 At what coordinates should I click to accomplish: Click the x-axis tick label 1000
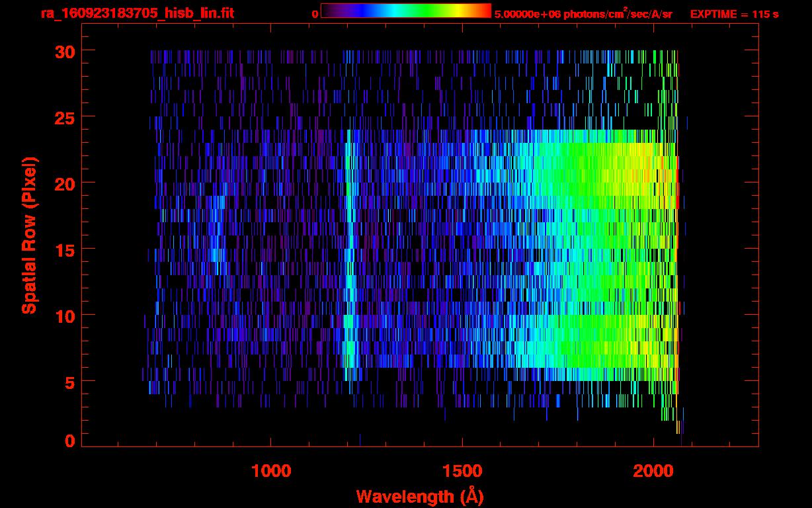click(271, 471)
